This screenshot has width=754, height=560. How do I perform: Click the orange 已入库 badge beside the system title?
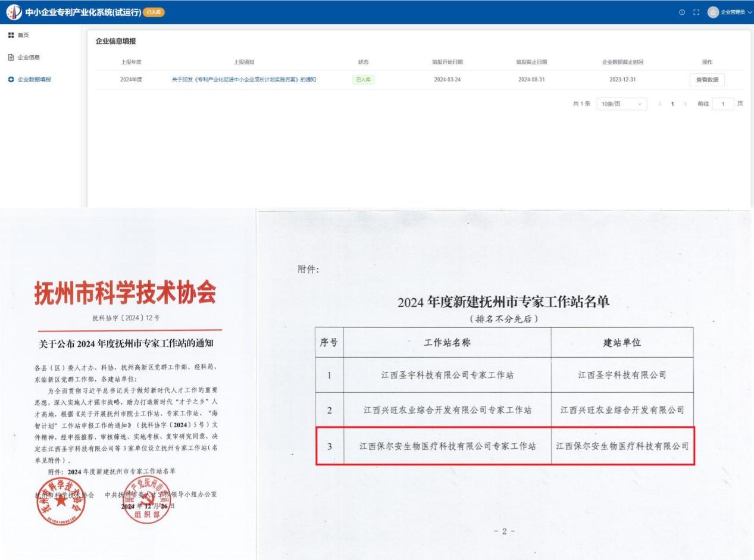(154, 12)
